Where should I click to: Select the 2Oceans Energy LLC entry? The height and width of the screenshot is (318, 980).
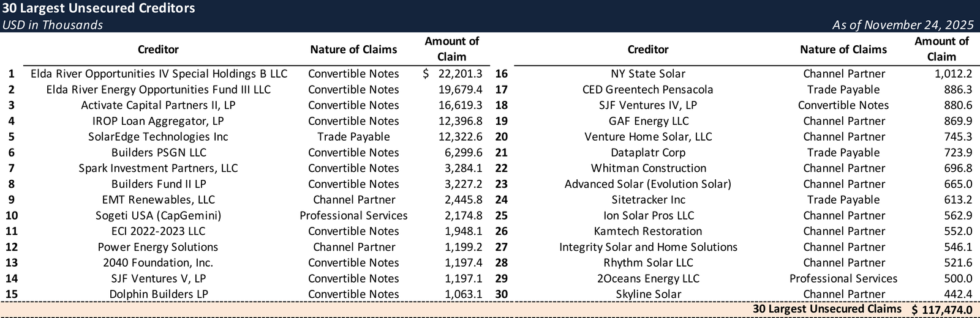[648, 279]
